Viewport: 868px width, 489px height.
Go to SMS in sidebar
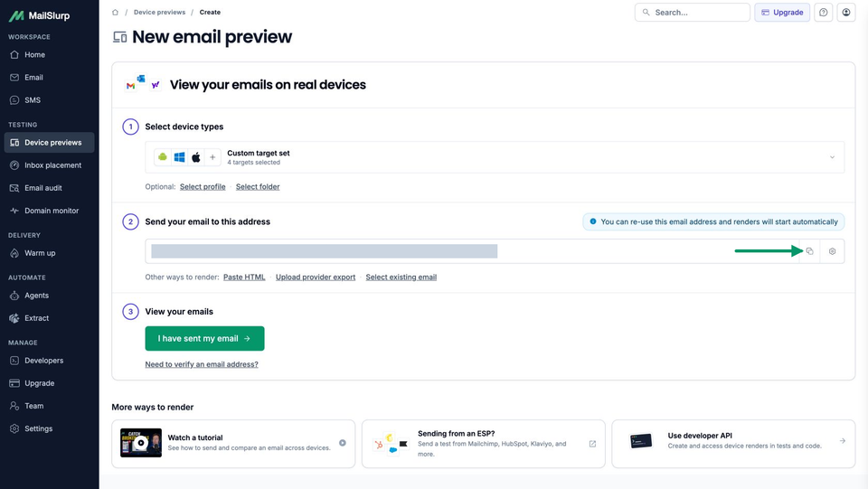49,100
